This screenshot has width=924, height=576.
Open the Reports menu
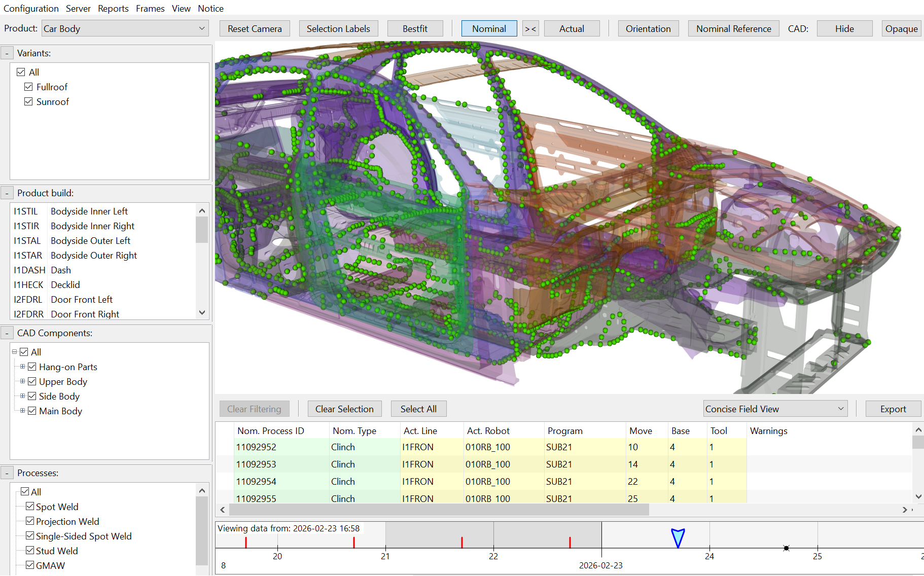[113, 9]
